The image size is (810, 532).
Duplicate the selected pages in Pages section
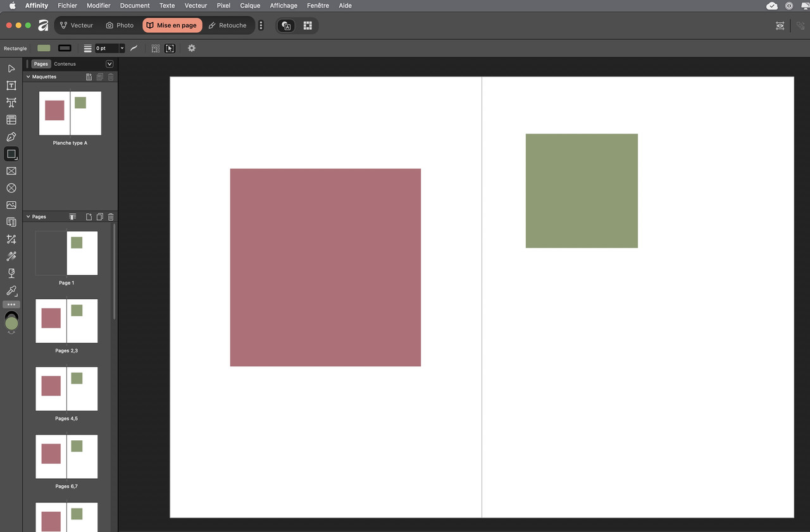point(99,217)
